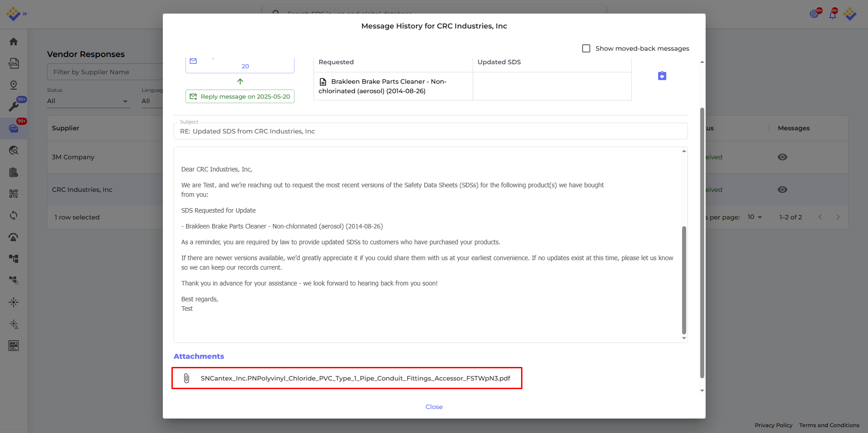Click the Attachments heading

[x=199, y=357]
